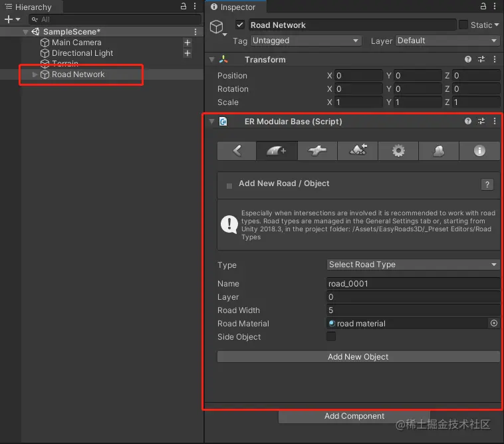Viewport: 504px width, 444px height.
Task: Enable the Side Object checkbox
Action: tap(331, 336)
